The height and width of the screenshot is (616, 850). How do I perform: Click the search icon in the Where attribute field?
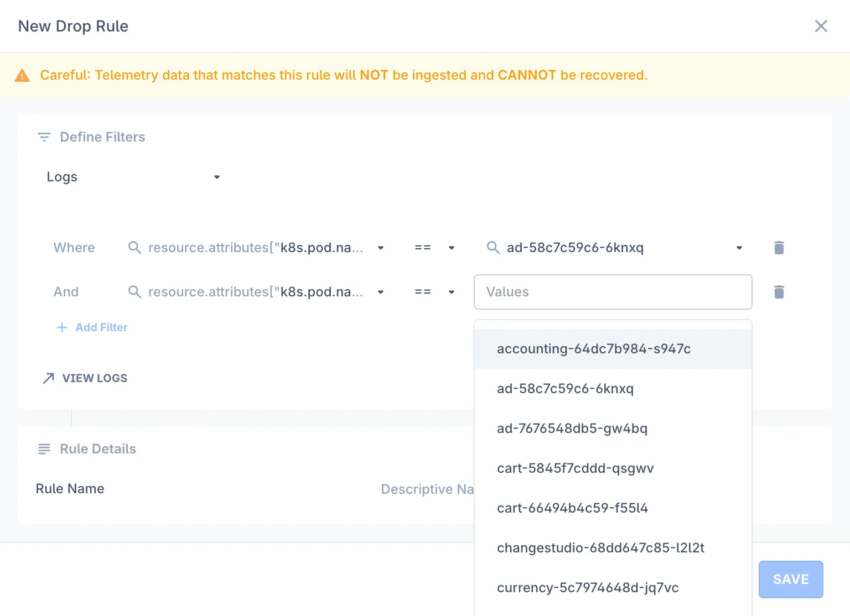click(x=134, y=247)
